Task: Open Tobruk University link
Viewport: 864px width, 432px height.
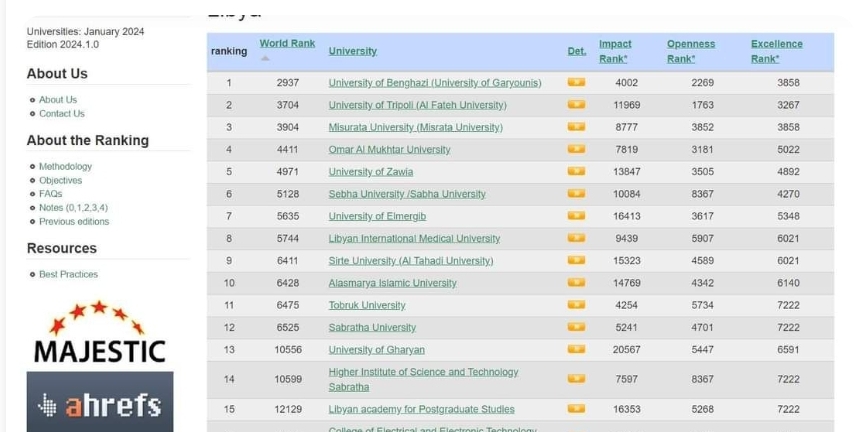Action: click(367, 305)
